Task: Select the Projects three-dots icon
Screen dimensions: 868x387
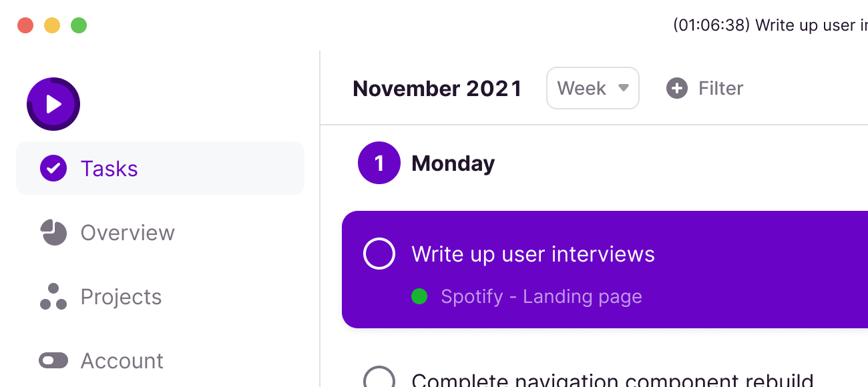Action: tap(53, 296)
